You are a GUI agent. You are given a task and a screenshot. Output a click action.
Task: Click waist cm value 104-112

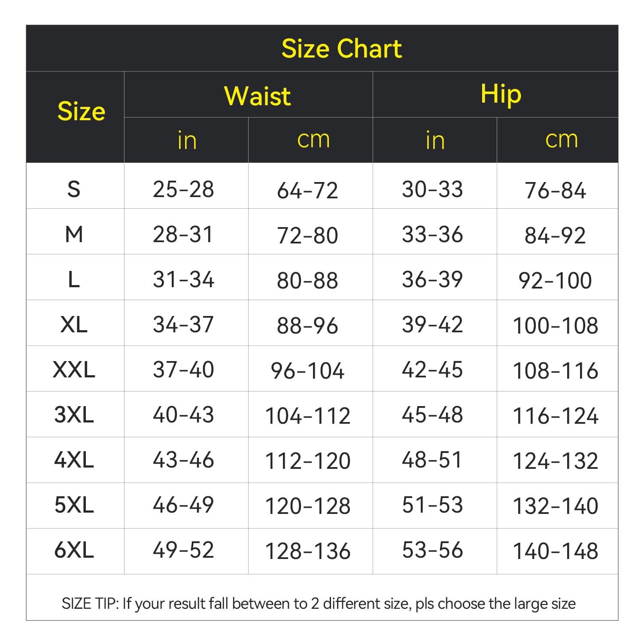pyautogui.click(x=308, y=416)
